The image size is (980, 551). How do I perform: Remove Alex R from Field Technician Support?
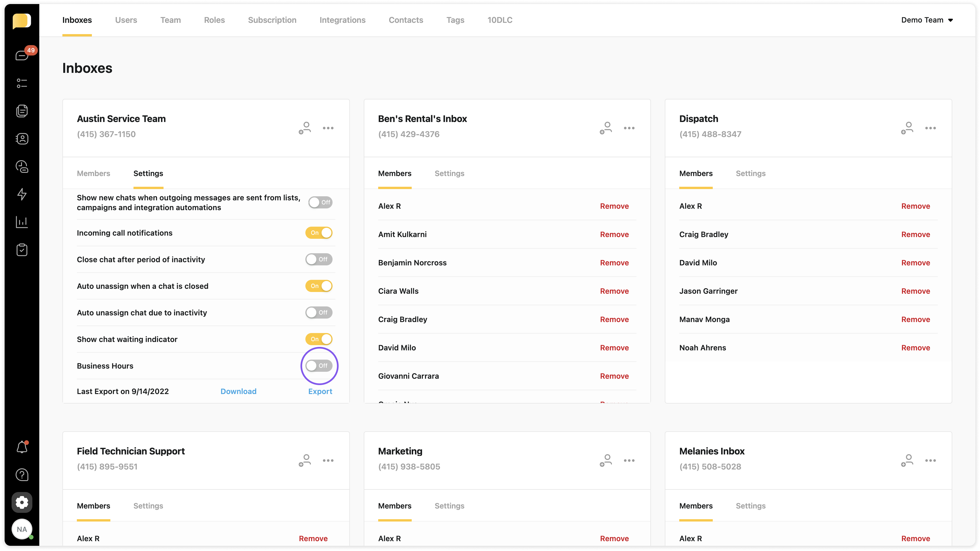(x=313, y=539)
